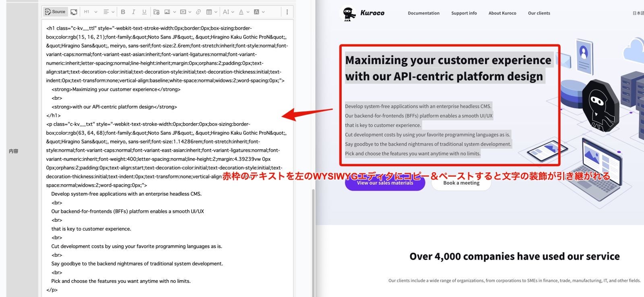Image resolution: width=644 pixels, height=297 pixels.
Task: Show more toolbar items
Action: [287, 12]
